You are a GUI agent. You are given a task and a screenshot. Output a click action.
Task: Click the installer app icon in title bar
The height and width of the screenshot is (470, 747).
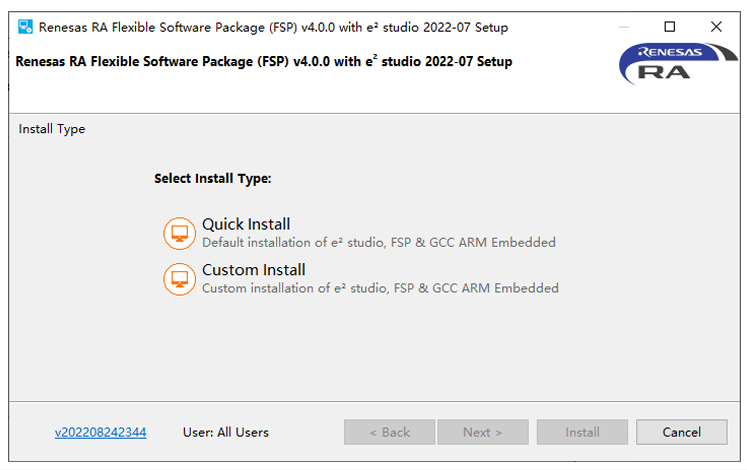(25, 27)
